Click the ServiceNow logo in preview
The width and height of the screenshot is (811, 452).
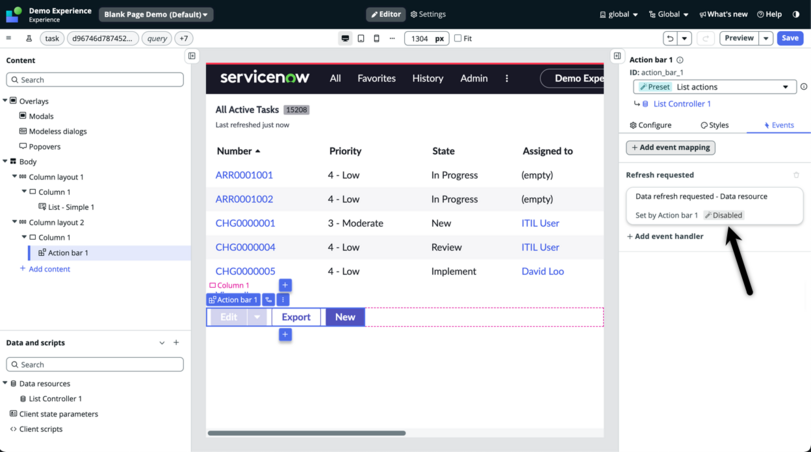[265, 78]
